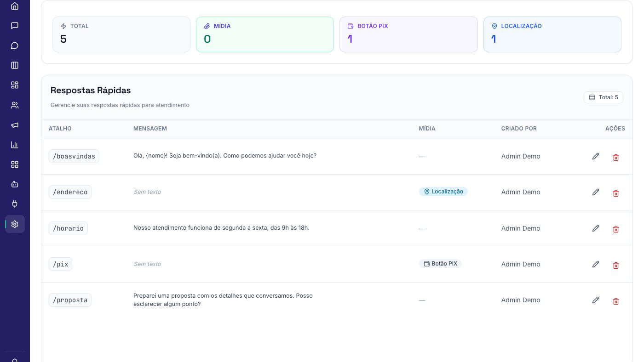Delete the /endereco quick reply
The image size is (644, 362).
616,193
